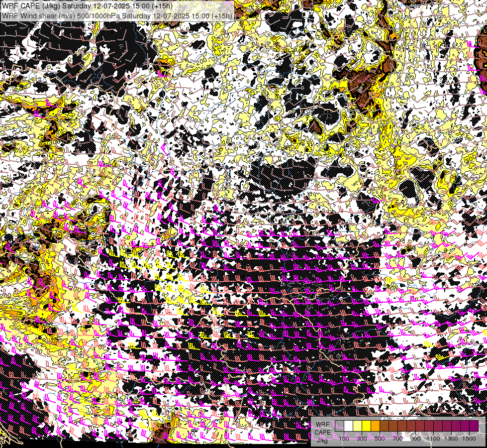Viewport: 487px width, 448px height.
Task: Select the bright yellow legend swatch
Action: tap(366, 426)
